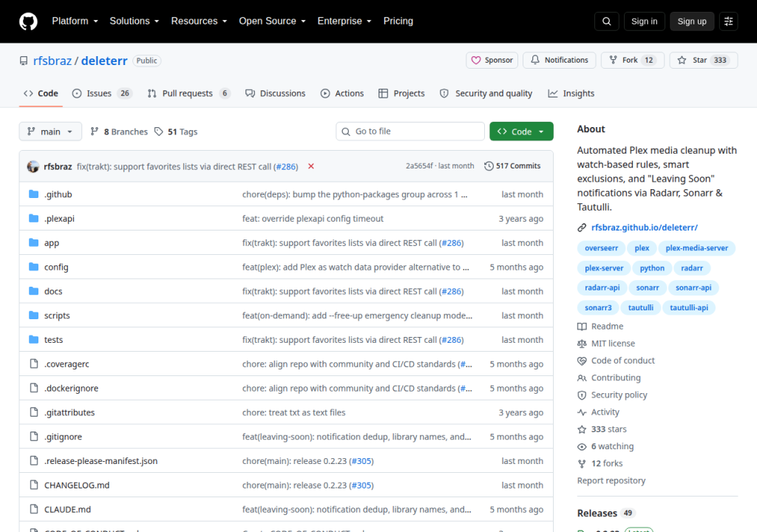The width and height of the screenshot is (757, 532).
Task: Click the repository icon before rfsbraz
Action: [x=24, y=61]
